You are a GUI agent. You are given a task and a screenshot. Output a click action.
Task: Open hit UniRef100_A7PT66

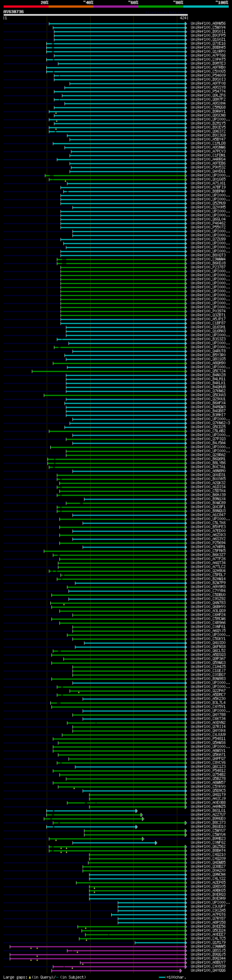(208, 56)
